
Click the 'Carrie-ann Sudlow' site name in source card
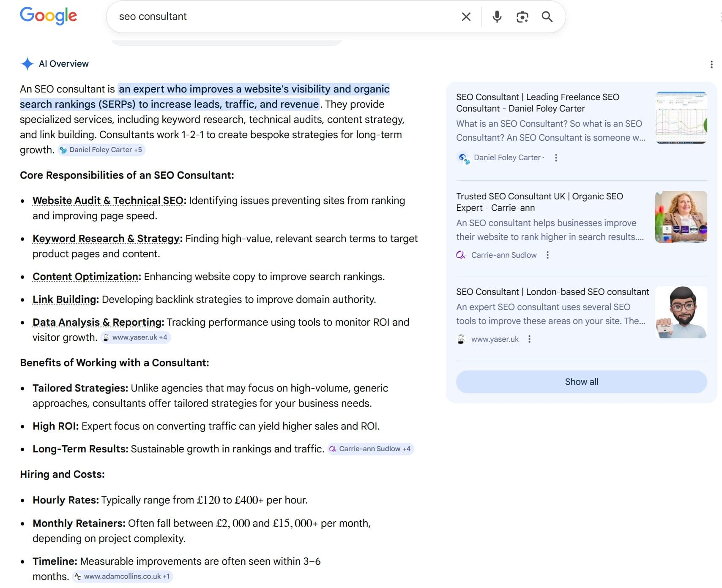click(x=504, y=255)
